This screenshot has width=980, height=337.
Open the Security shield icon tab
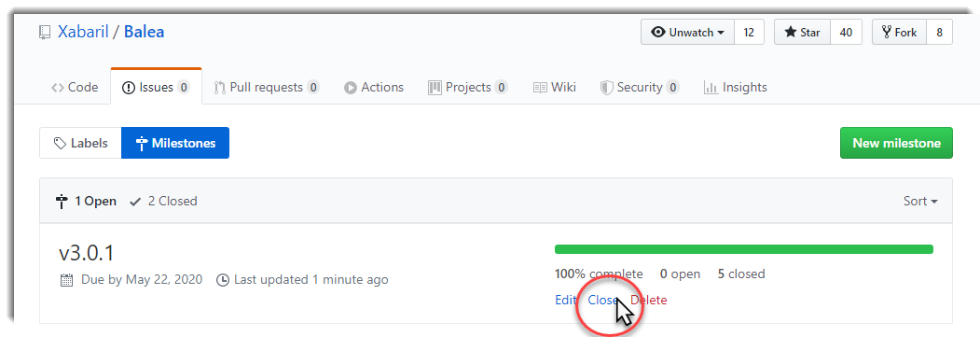point(606,88)
